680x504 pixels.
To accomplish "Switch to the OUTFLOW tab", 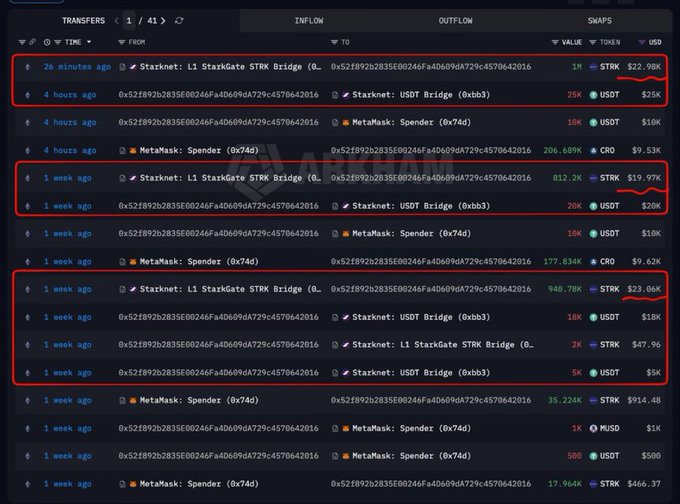I will pos(455,20).
